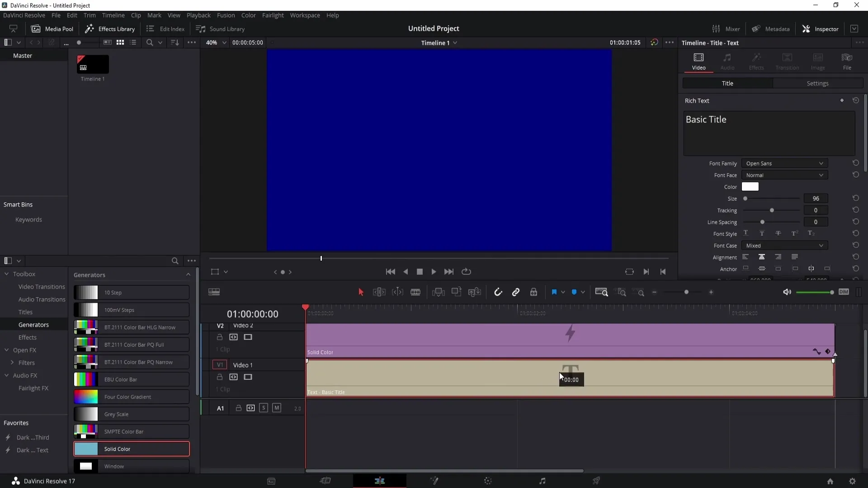Click the Fusion tab in menu bar
This screenshot has height=488, width=868.
point(226,15)
